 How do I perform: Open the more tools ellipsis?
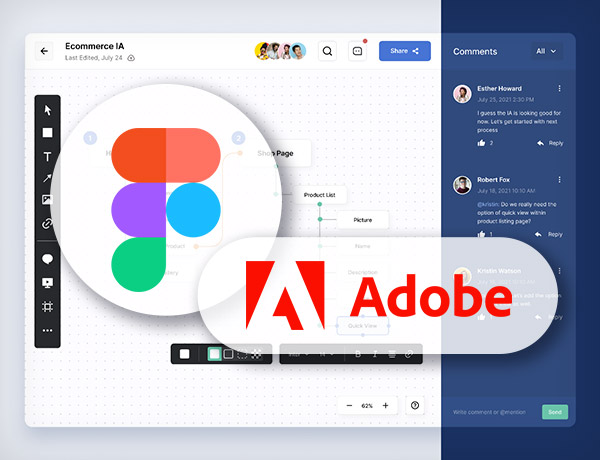coord(47,330)
